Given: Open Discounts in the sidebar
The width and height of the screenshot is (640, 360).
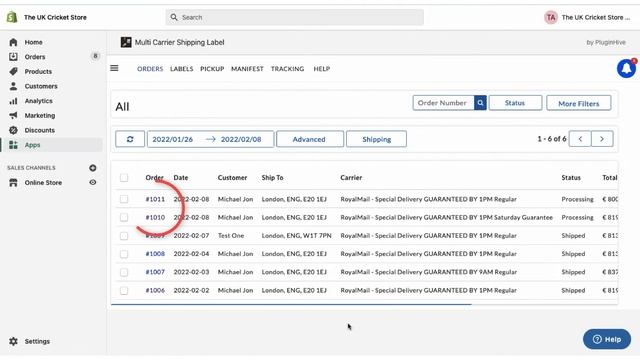Looking at the screenshot, I should click(x=39, y=130).
